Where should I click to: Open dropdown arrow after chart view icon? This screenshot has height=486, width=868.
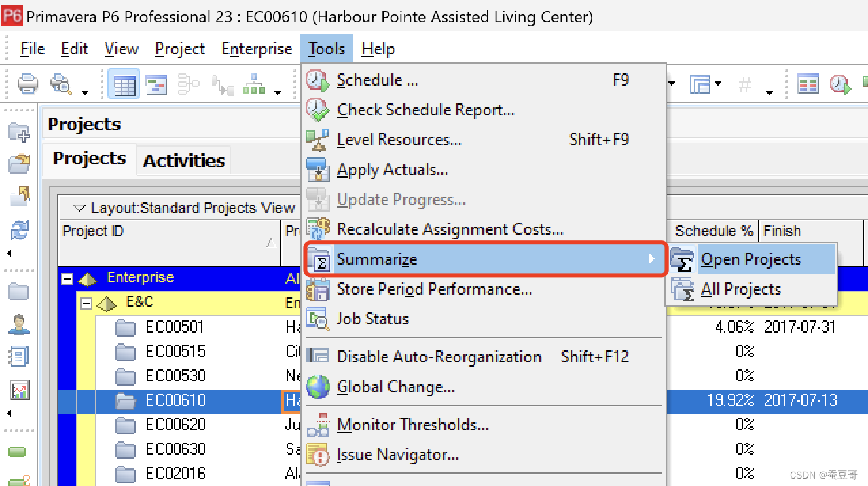coord(278,92)
